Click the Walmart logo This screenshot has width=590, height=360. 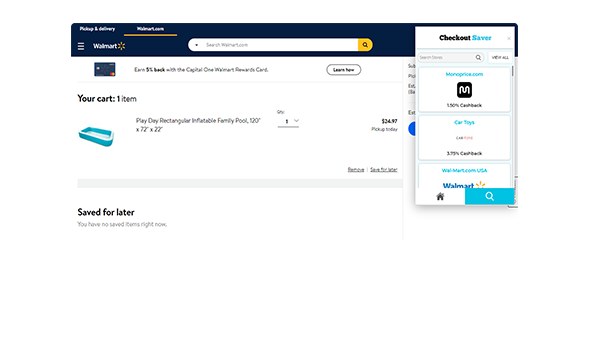[109, 46]
